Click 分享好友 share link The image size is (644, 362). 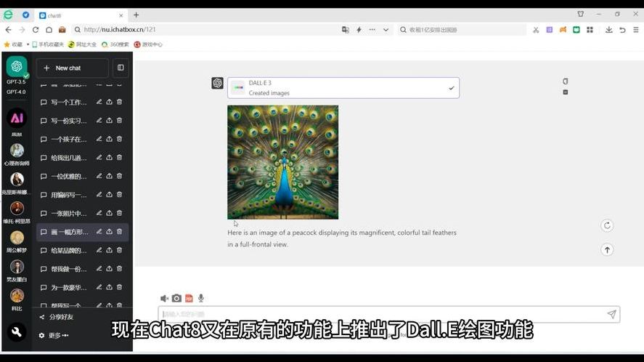[56, 317]
